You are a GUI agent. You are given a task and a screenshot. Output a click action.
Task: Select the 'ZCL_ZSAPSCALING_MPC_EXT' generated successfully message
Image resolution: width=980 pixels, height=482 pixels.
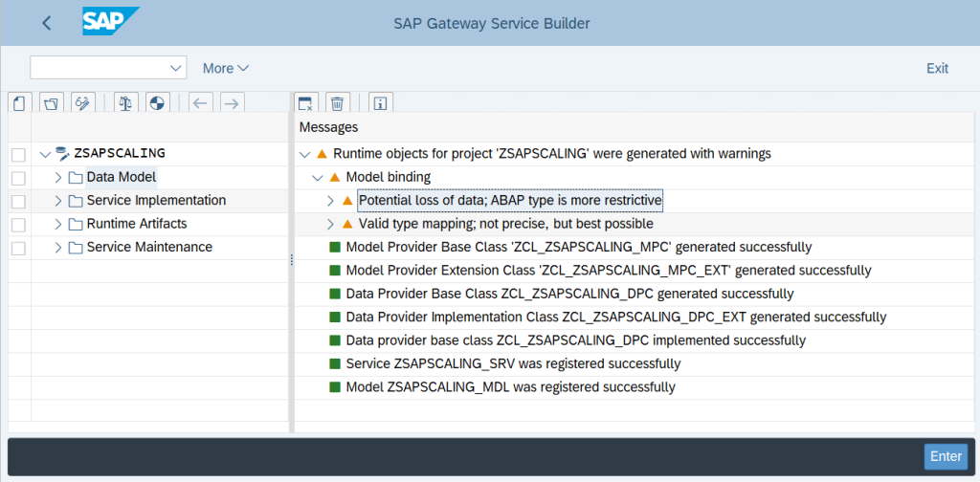(x=608, y=271)
